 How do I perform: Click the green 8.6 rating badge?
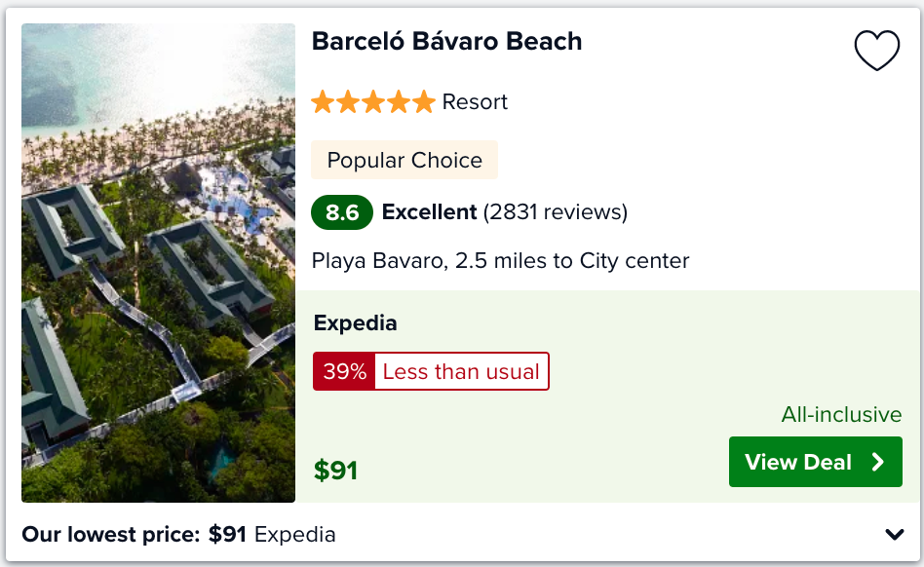pos(342,212)
